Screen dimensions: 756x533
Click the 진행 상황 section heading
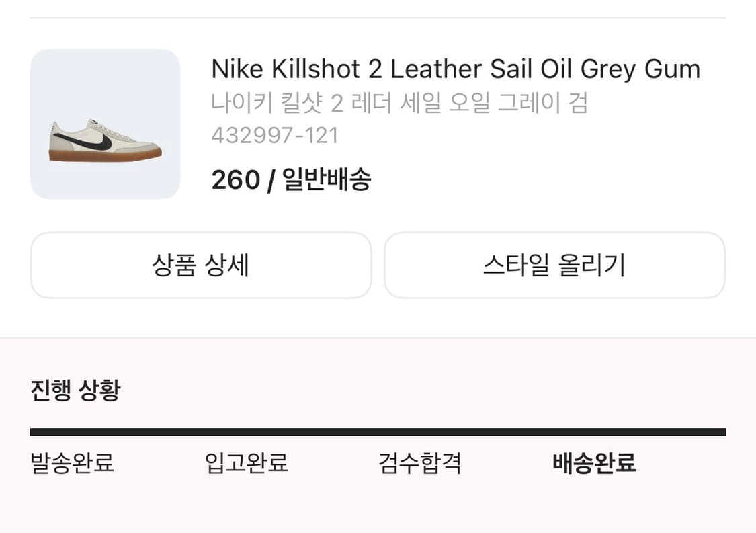click(75, 390)
